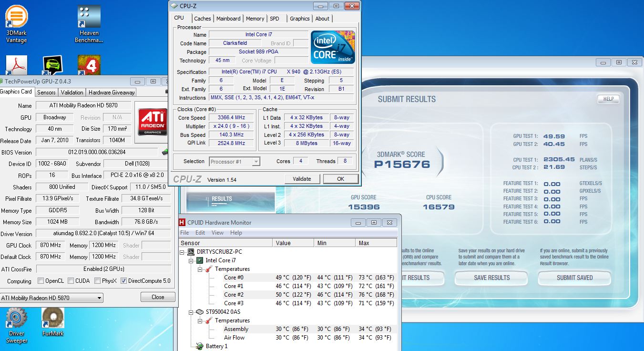Save the BIOS using the GPU-Z chip icon
The height and width of the screenshot is (351, 644).
pos(165,152)
